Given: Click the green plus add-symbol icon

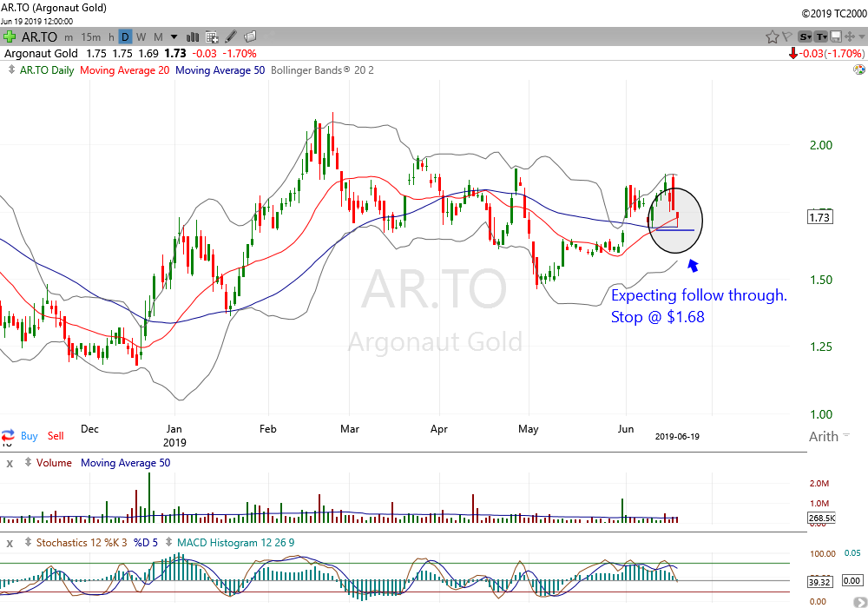Looking at the screenshot, I should (9, 37).
